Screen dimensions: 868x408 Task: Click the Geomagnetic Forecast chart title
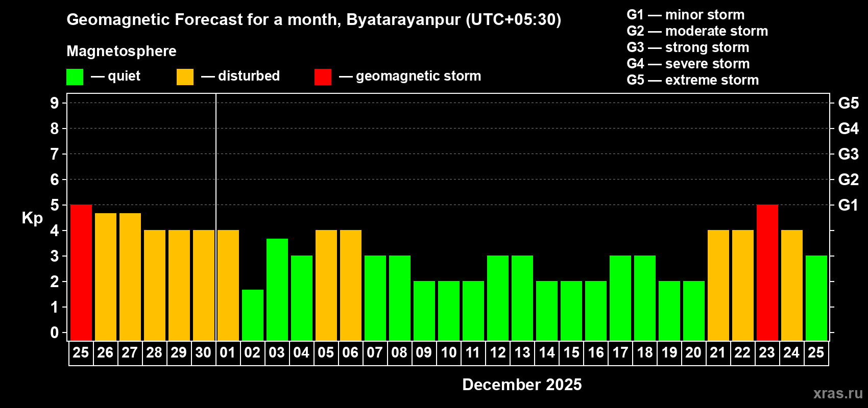pos(314,20)
